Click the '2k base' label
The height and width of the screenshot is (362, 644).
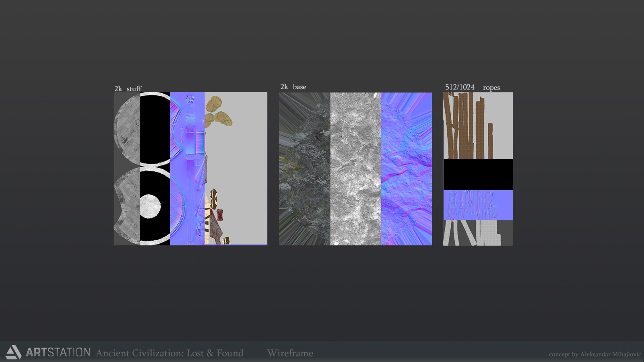(x=293, y=87)
